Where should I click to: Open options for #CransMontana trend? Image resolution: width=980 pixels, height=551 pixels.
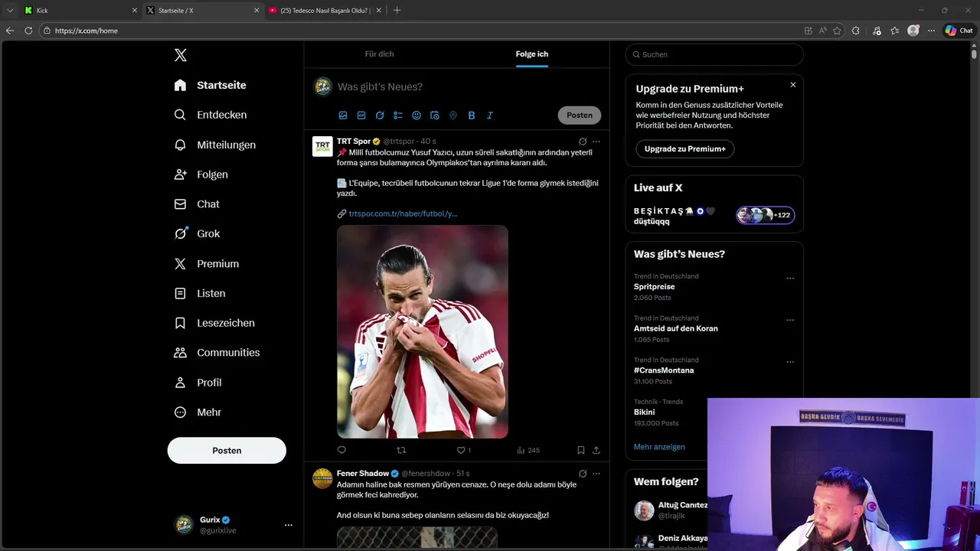tap(790, 362)
